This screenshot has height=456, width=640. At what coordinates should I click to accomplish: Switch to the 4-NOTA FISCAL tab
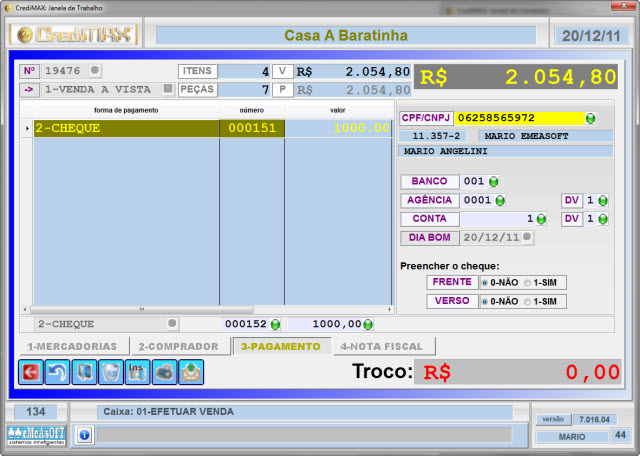click(x=382, y=347)
